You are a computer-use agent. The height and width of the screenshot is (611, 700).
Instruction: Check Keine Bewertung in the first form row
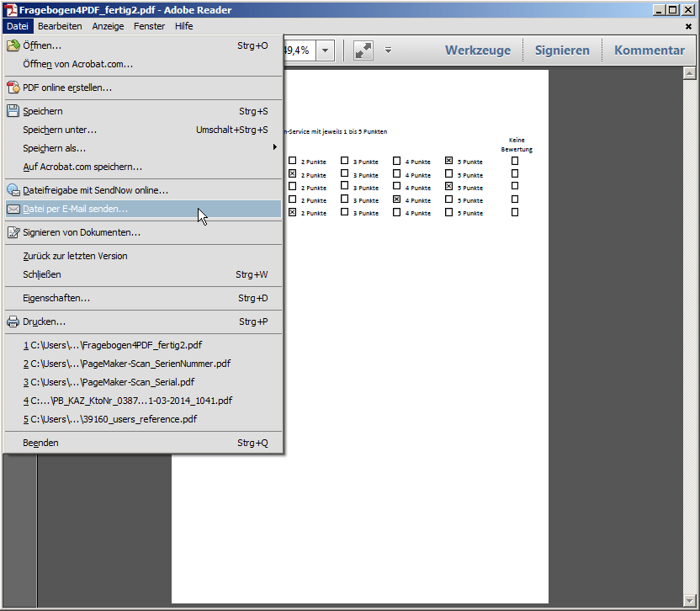click(515, 161)
